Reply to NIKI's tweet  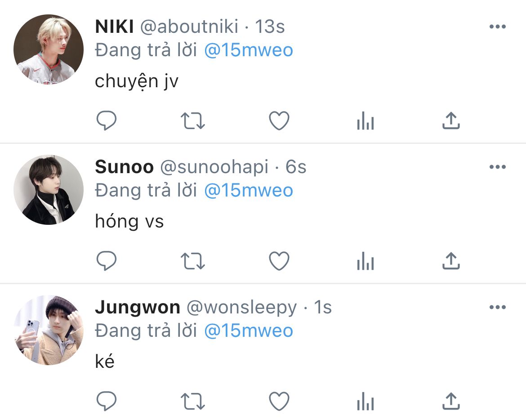point(107,121)
